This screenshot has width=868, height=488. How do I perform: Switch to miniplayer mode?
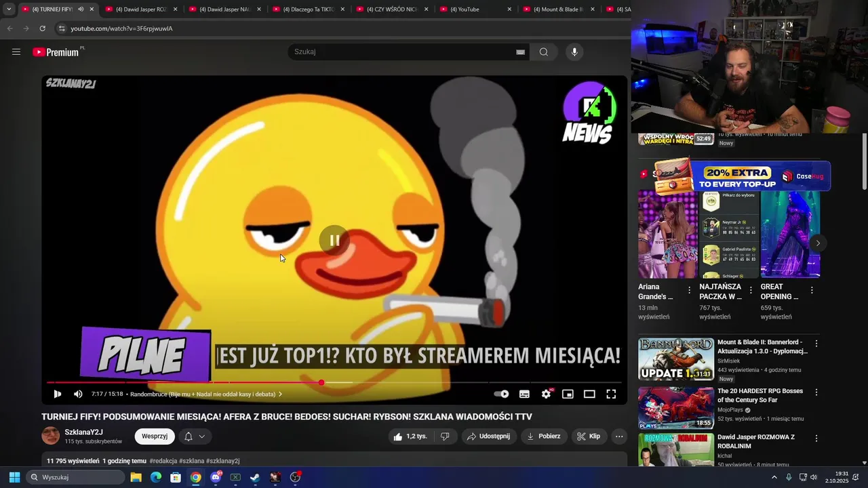coord(568,394)
